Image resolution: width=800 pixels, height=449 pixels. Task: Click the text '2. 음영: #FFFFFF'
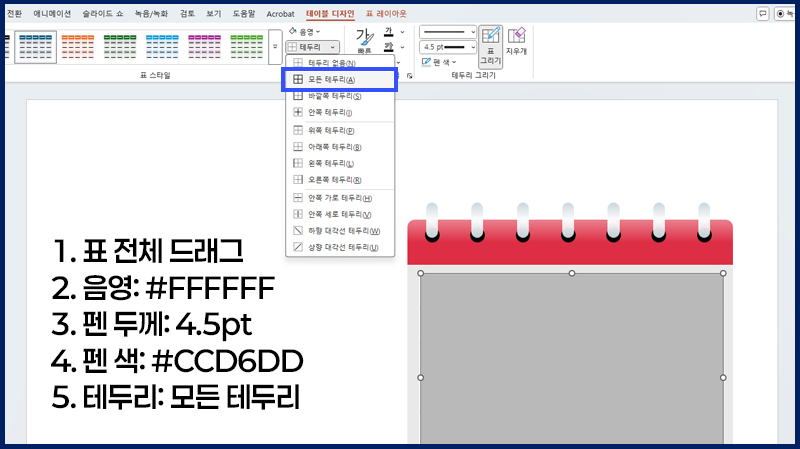[163, 288]
